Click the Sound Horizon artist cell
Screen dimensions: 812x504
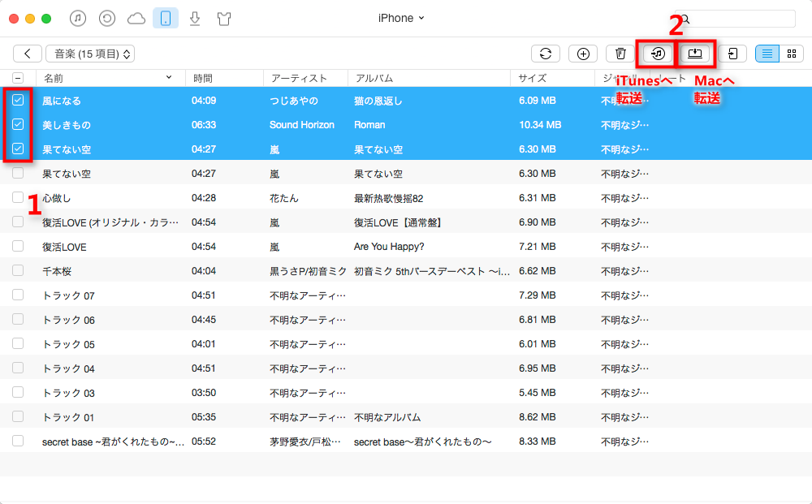pos(302,125)
